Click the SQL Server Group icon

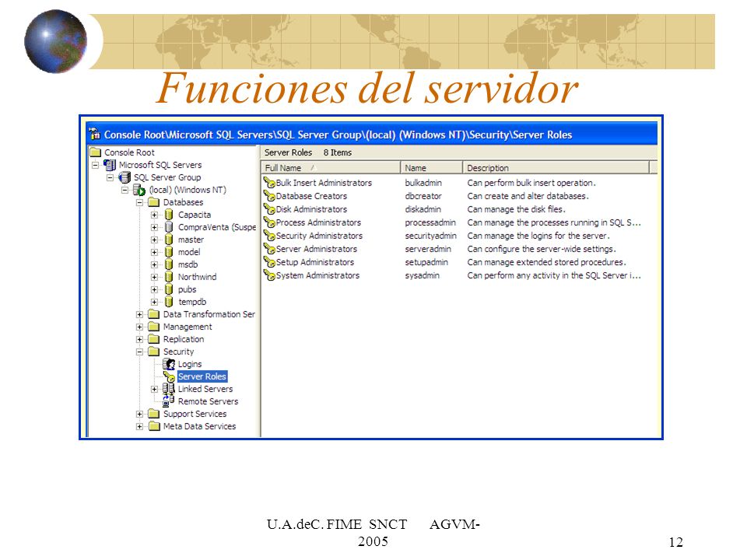pos(124,177)
